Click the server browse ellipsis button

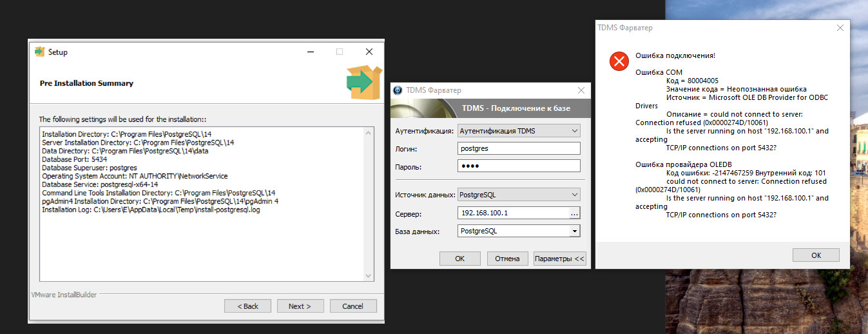574,213
